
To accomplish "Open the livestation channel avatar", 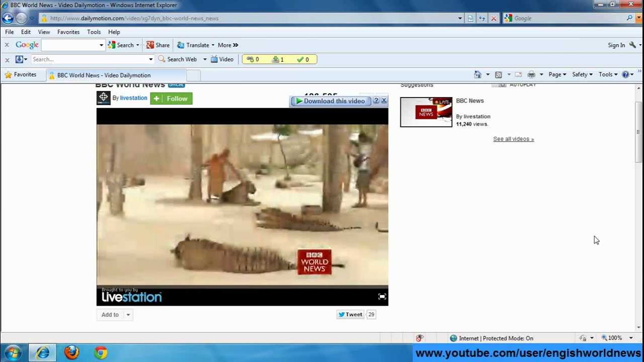I will coord(103,98).
